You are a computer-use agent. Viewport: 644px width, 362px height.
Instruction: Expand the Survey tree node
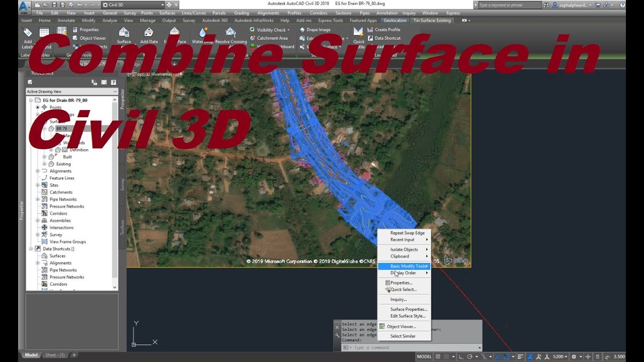[x=37, y=234]
